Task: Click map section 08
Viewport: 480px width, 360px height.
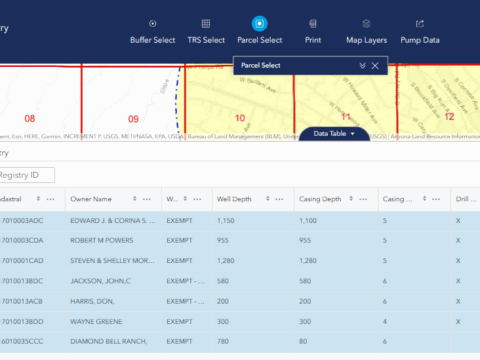Action: 30,119
